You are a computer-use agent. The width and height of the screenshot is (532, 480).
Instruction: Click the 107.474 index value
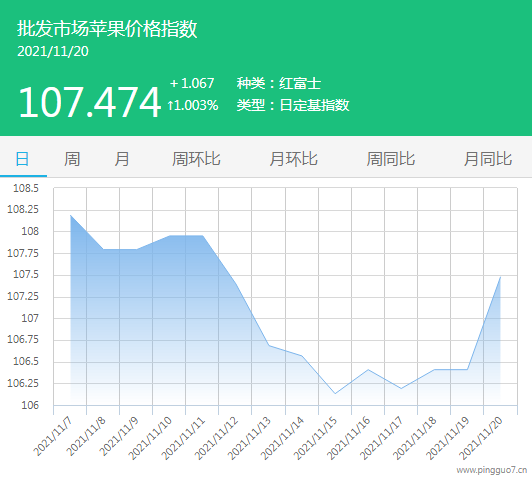pos(89,102)
